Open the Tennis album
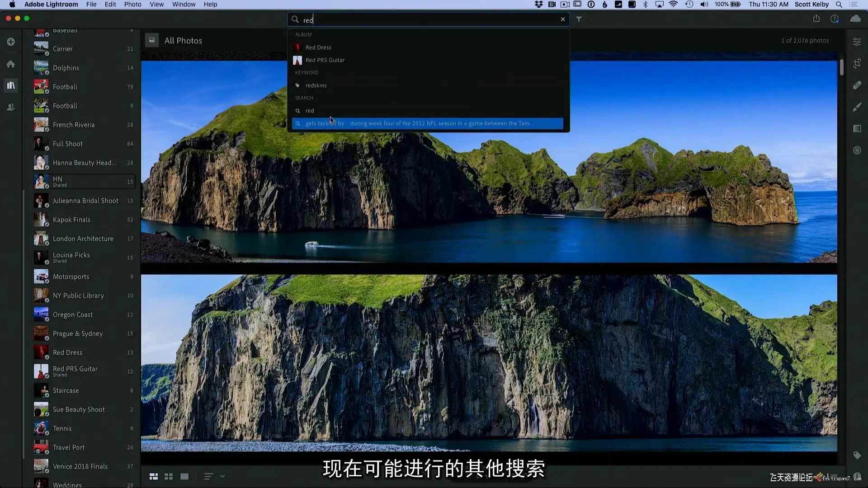Screen dimensions: 868x488 pos(84,428)
